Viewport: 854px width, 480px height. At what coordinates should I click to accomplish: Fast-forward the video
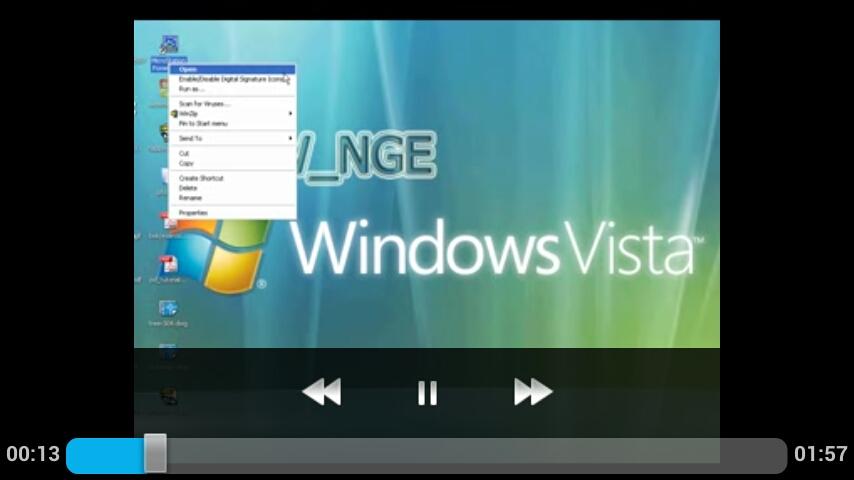[x=533, y=392]
